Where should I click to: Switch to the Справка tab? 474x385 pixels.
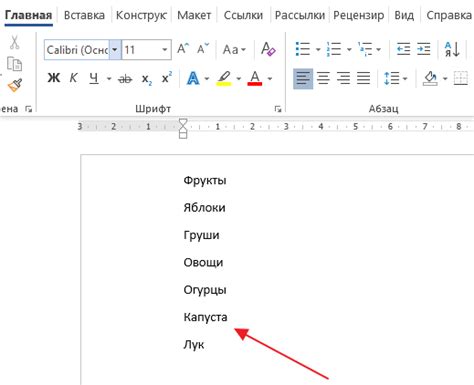(449, 15)
